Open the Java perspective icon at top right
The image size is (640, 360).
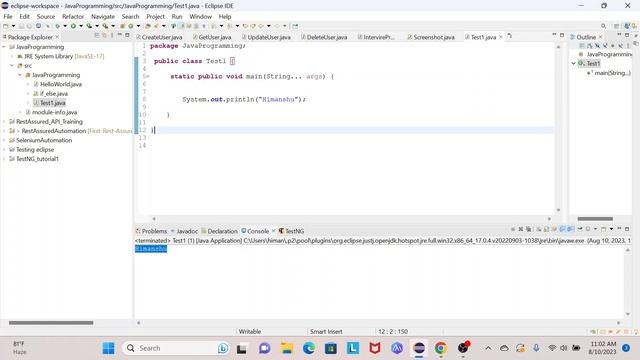coord(626,26)
